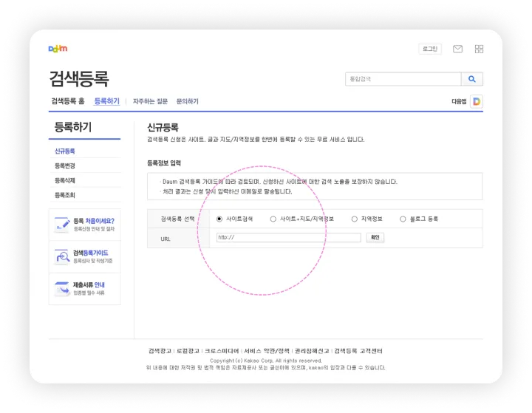Viewport: 532px width, 413px height.
Task: Click the 검색등록가이드 magnifier icon
Action: click(x=62, y=256)
